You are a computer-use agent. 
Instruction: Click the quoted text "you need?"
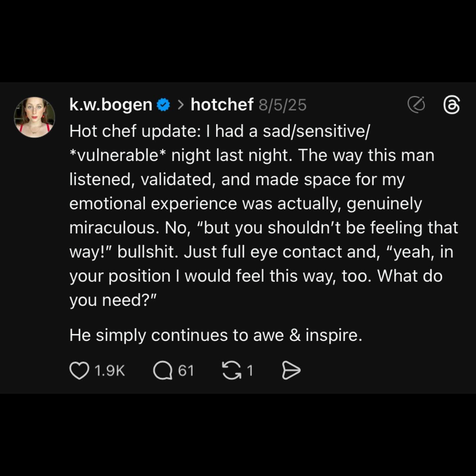click(112, 300)
